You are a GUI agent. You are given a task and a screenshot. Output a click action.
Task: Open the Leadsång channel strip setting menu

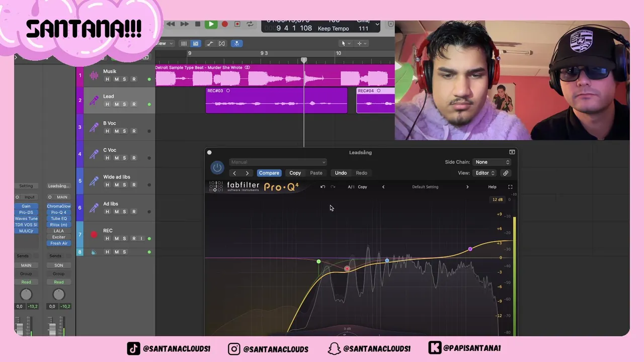coord(59,186)
